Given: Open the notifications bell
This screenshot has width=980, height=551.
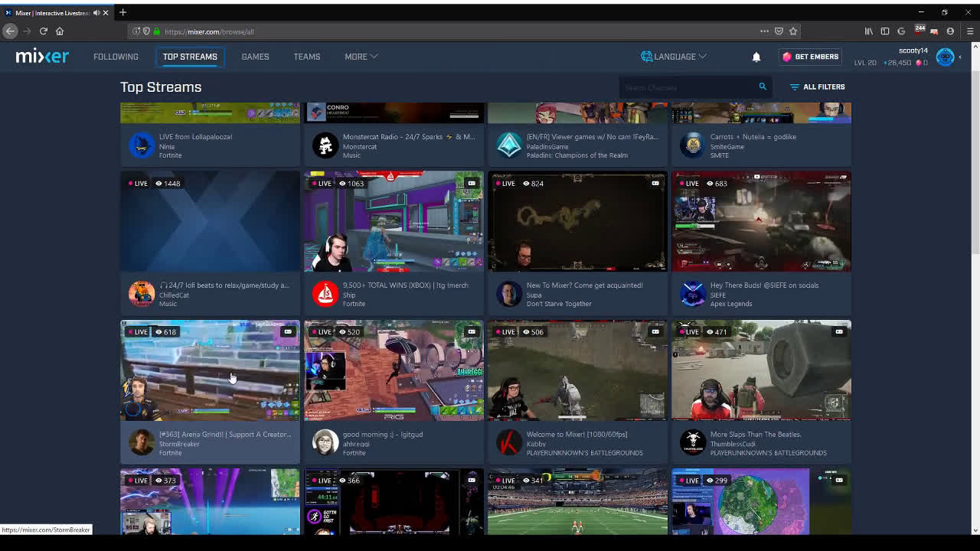Looking at the screenshot, I should point(756,57).
